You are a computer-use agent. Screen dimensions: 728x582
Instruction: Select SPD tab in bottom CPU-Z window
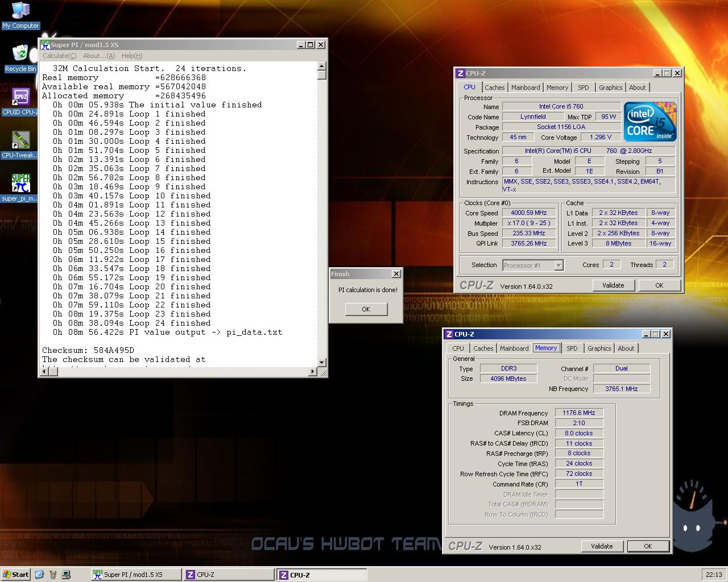point(572,348)
